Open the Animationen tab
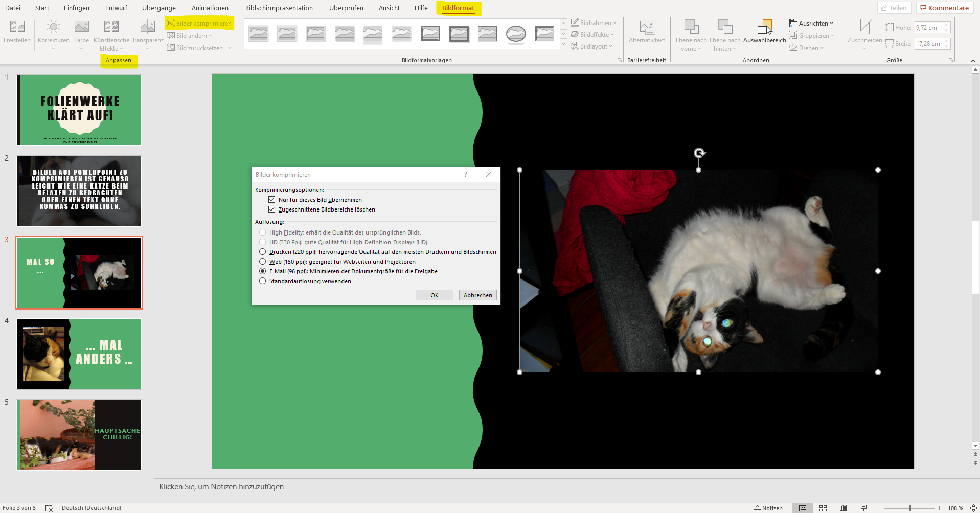980x513 pixels. [x=210, y=8]
